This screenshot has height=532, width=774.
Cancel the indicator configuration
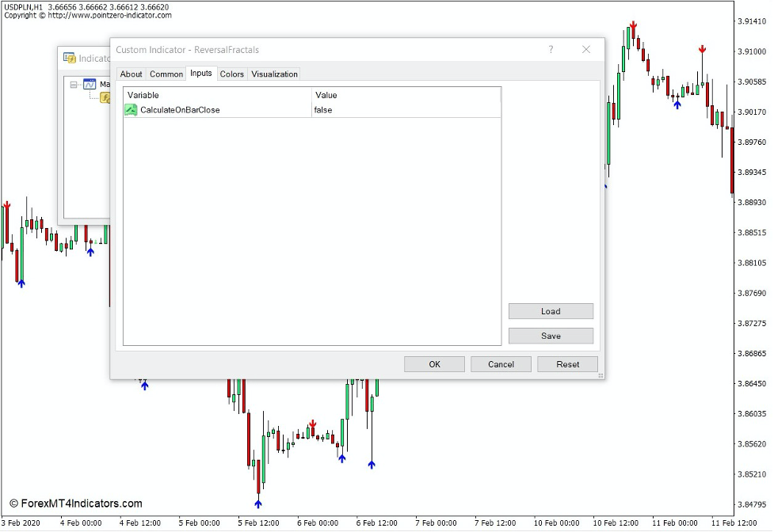[500, 363]
